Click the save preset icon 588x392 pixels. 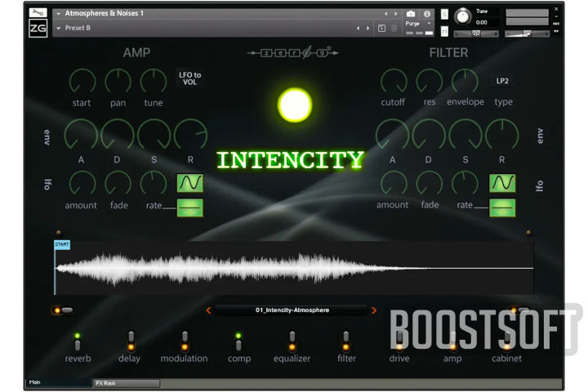tap(381, 29)
